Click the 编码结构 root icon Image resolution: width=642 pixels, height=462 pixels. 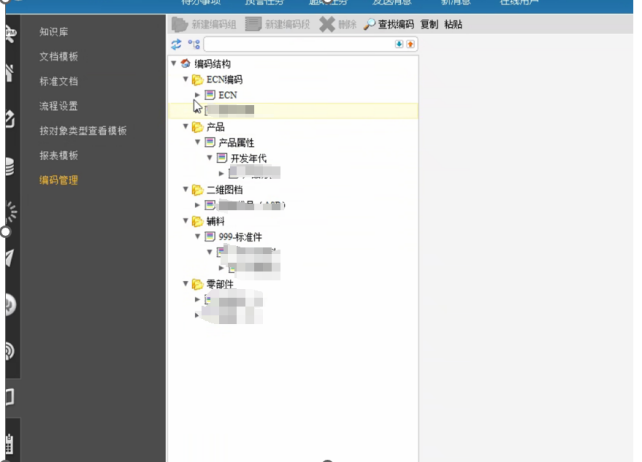185,63
